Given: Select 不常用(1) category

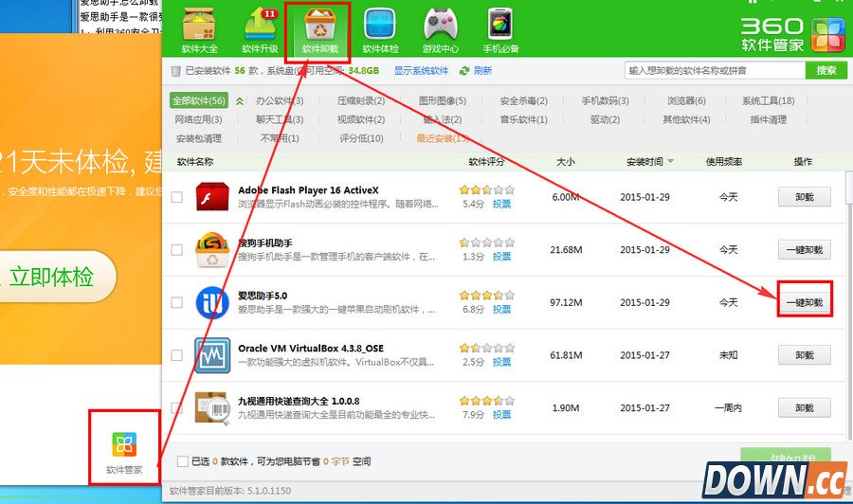Looking at the screenshot, I should [x=280, y=138].
